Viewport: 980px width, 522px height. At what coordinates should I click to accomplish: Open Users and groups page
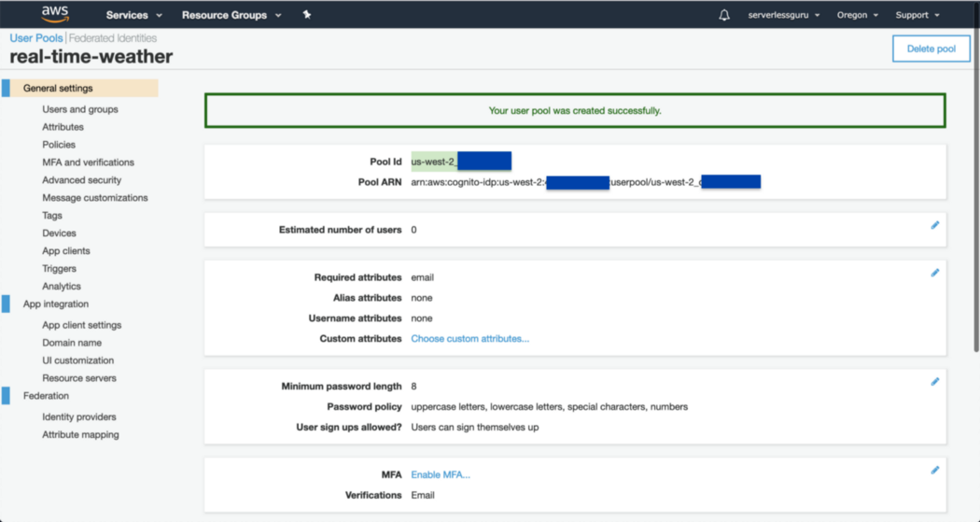[80, 109]
